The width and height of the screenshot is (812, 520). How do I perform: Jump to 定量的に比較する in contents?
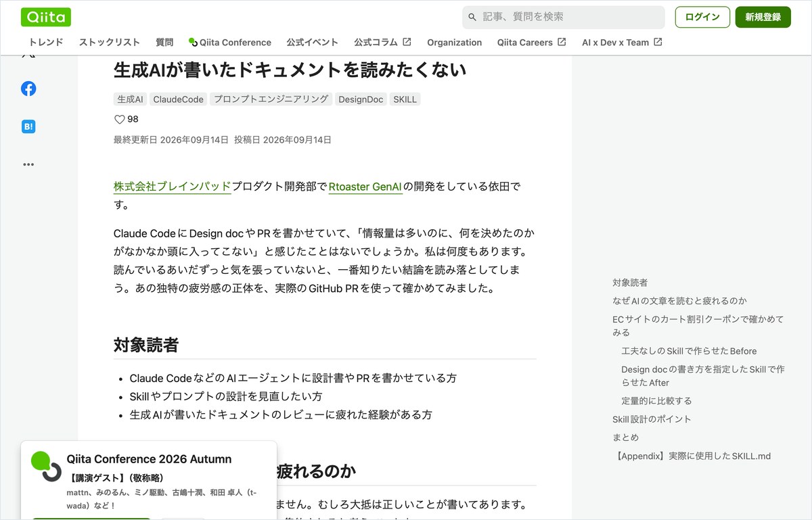coord(656,401)
